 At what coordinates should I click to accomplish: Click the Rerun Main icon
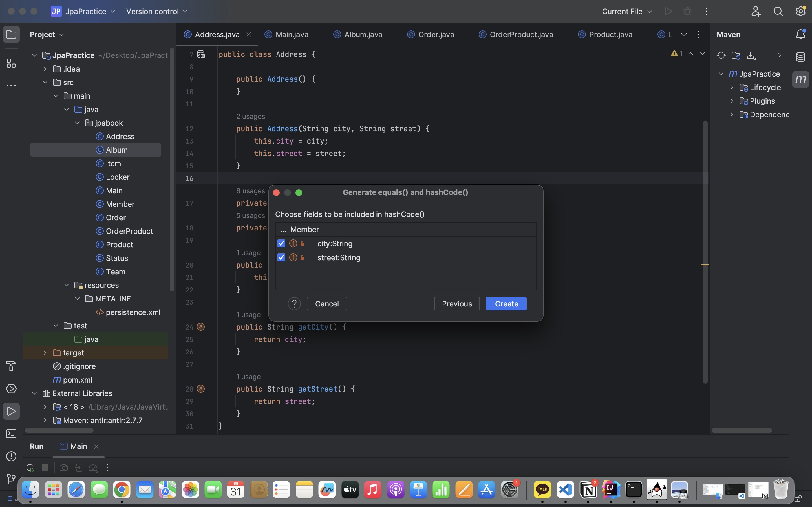point(30,468)
